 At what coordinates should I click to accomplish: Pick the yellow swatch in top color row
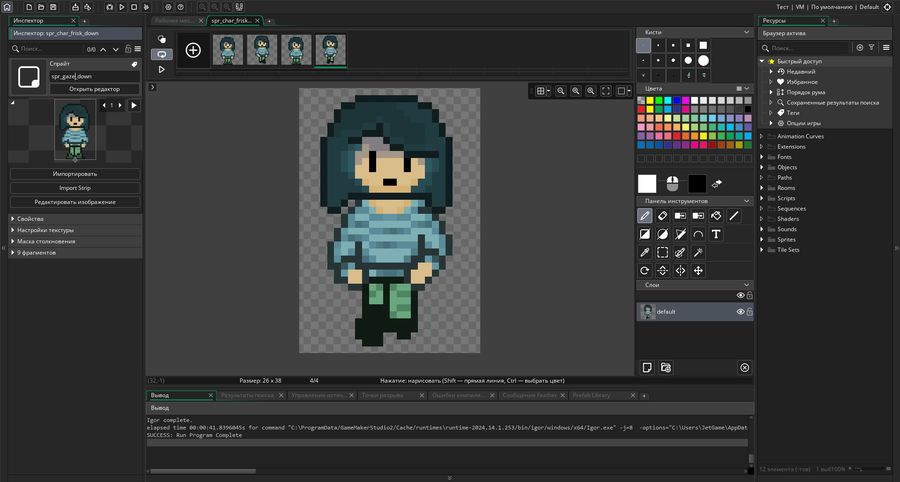click(x=650, y=100)
